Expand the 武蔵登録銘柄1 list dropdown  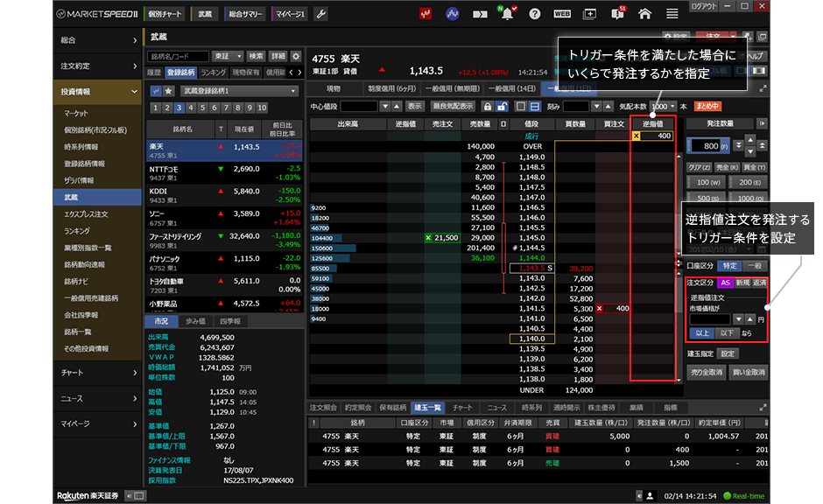pyautogui.click(x=239, y=90)
